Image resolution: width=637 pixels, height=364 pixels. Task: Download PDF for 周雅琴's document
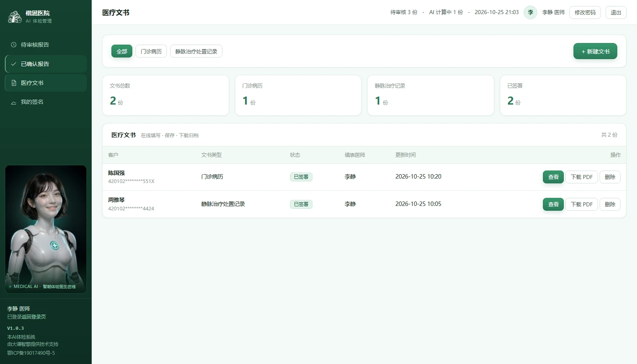[x=582, y=204]
